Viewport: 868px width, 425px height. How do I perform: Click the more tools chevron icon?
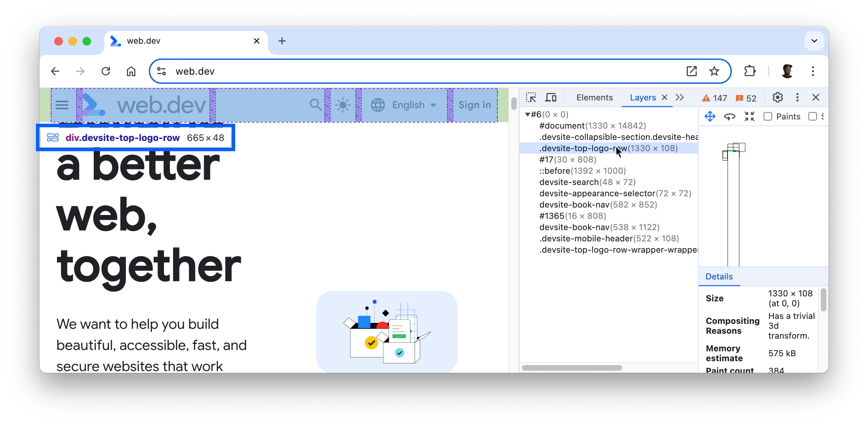[681, 97]
